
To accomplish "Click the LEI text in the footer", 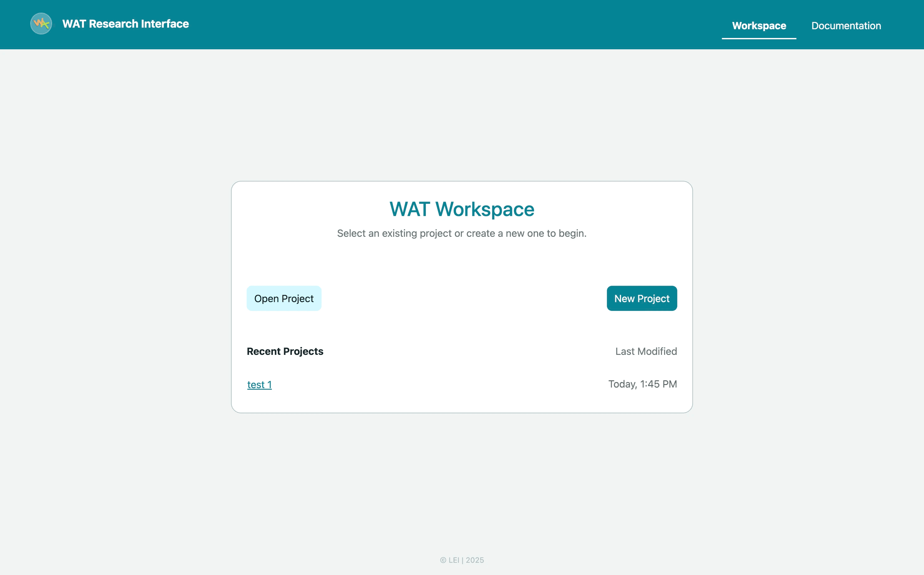I will (x=454, y=560).
